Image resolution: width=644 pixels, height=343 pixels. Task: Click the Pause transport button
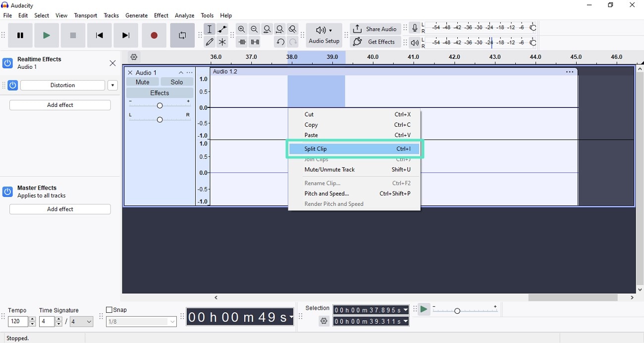[x=20, y=35]
